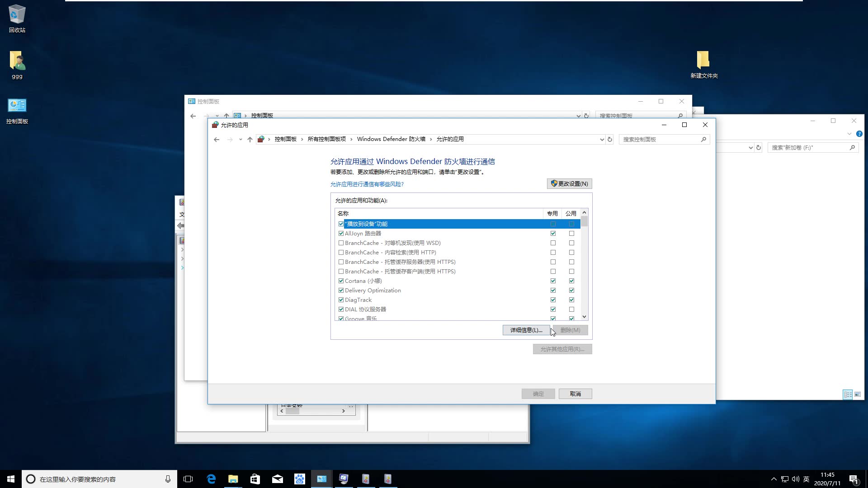Show hidden system tray icons
This screenshot has height=488, width=868.
point(774,479)
